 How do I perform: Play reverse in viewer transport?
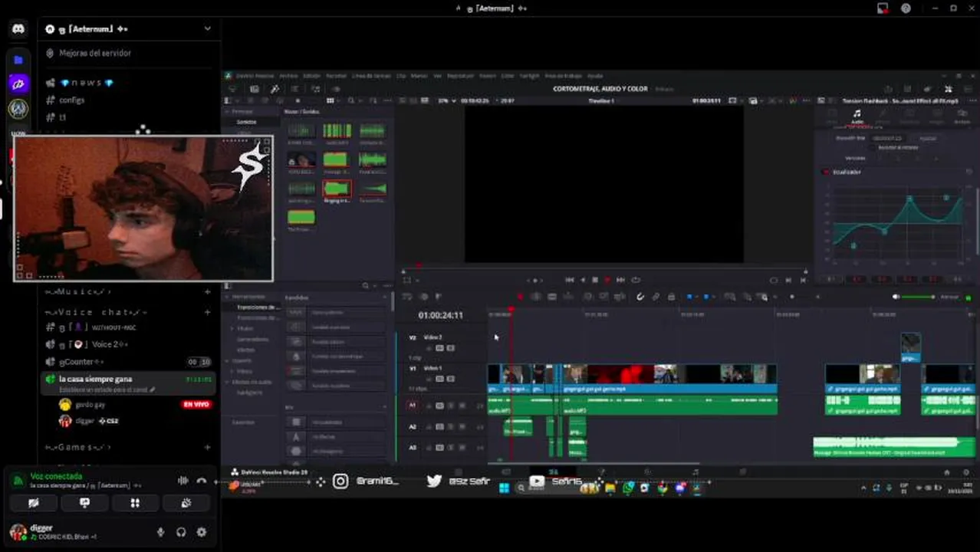point(583,280)
